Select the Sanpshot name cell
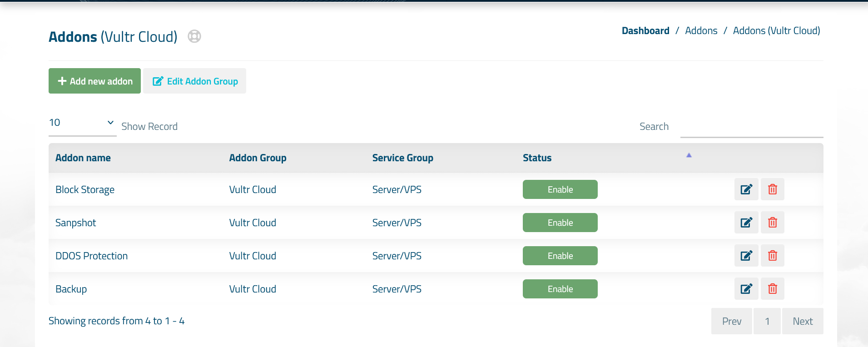868x347 pixels. (x=75, y=223)
